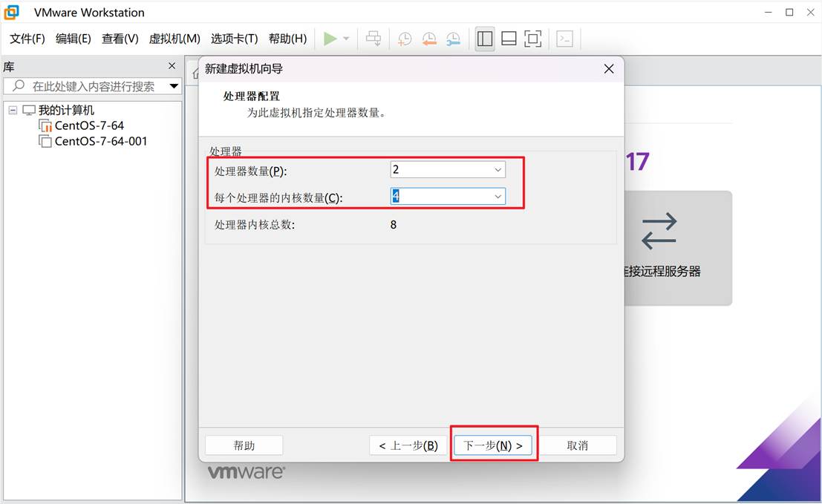Click the green power-on play button

330,39
